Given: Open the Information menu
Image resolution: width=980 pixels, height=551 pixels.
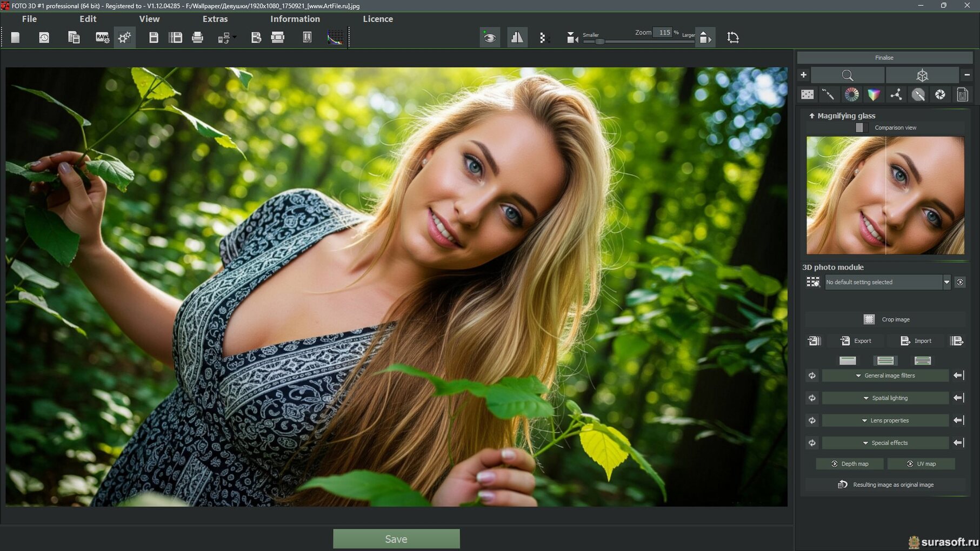Looking at the screenshot, I should coord(295,19).
